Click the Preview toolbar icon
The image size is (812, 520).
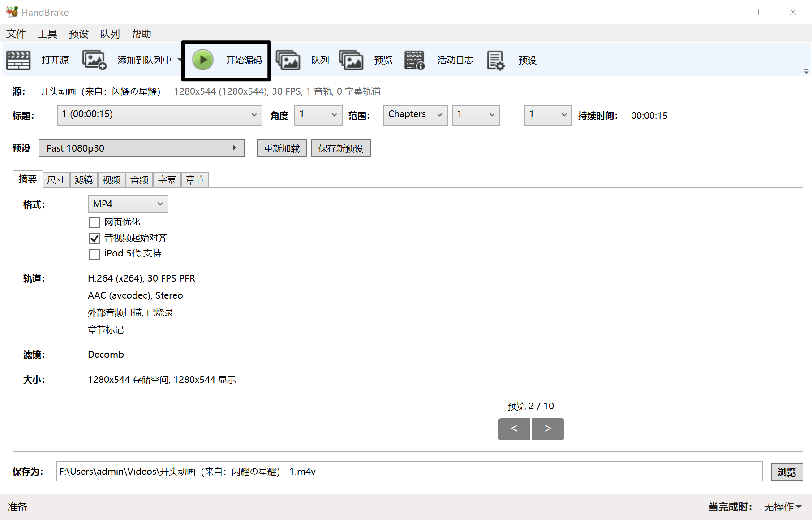pos(351,60)
